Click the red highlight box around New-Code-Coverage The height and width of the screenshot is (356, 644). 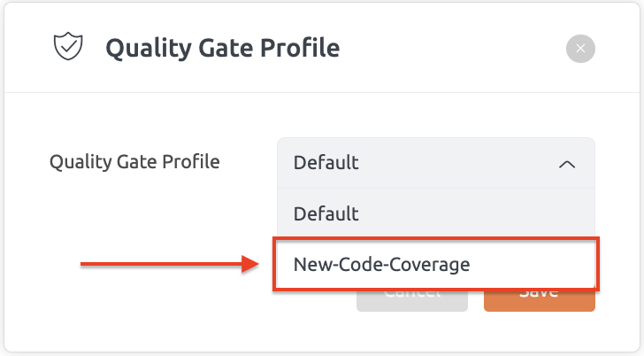pos(436,264)
